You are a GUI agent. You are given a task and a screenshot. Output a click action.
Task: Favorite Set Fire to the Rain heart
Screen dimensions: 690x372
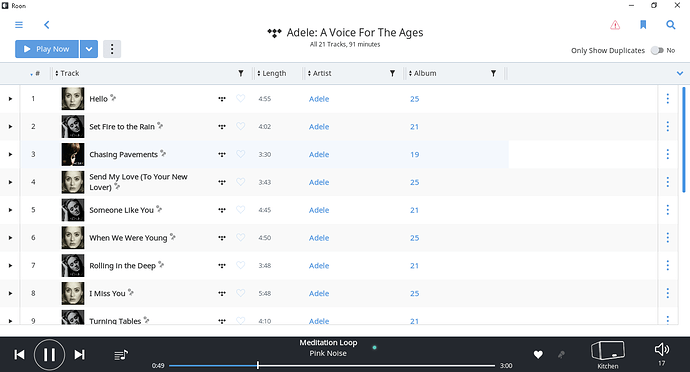[240, 126]
